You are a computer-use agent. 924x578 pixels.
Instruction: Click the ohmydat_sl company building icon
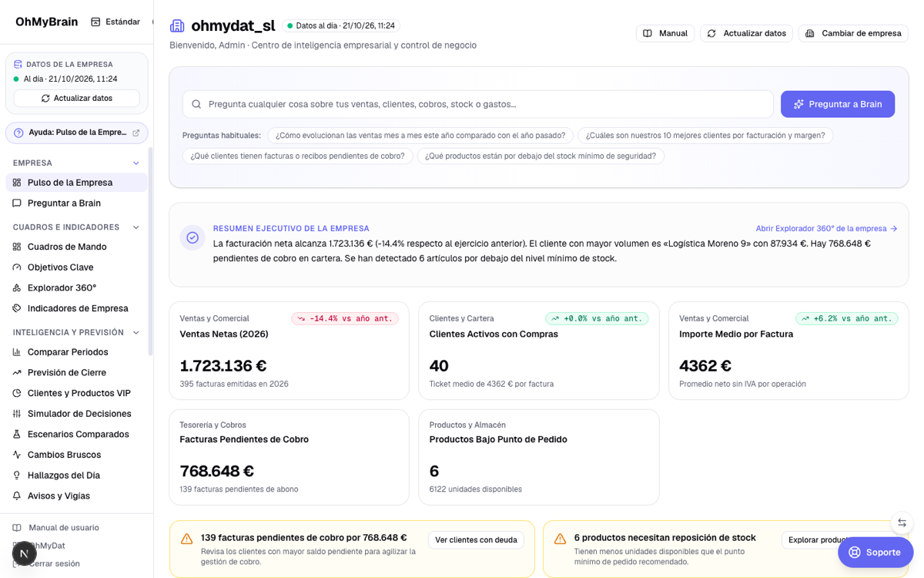(x=177, y=26)
